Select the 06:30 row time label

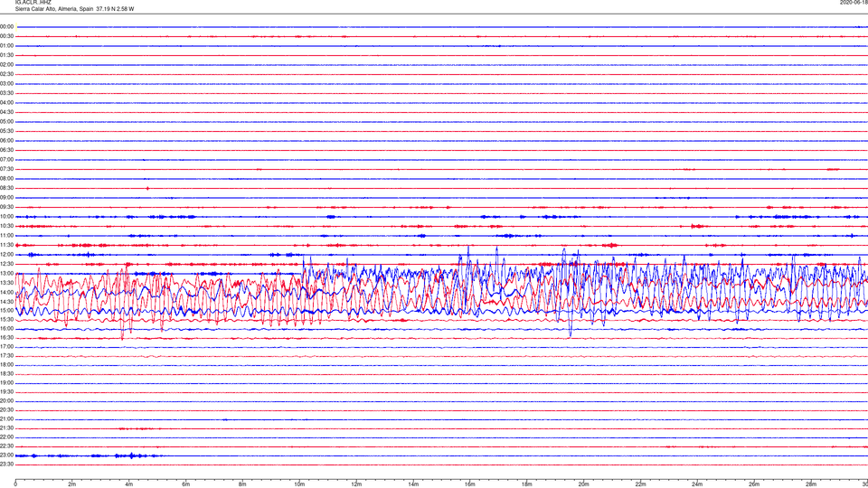click(6, 150)
